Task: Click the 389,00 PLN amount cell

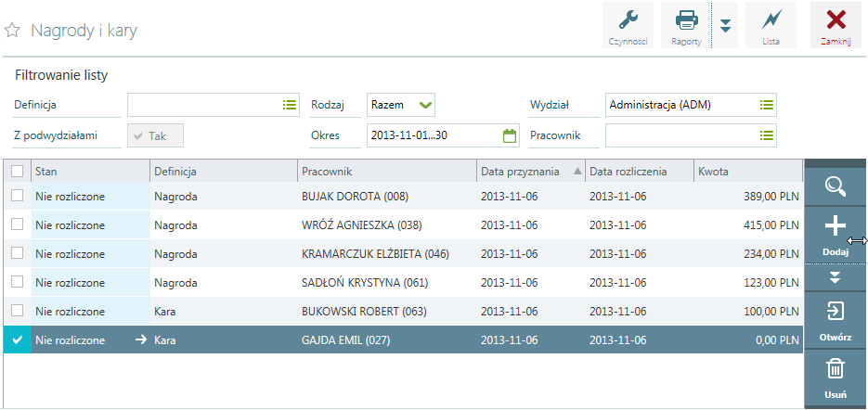Action: point(748,197)
